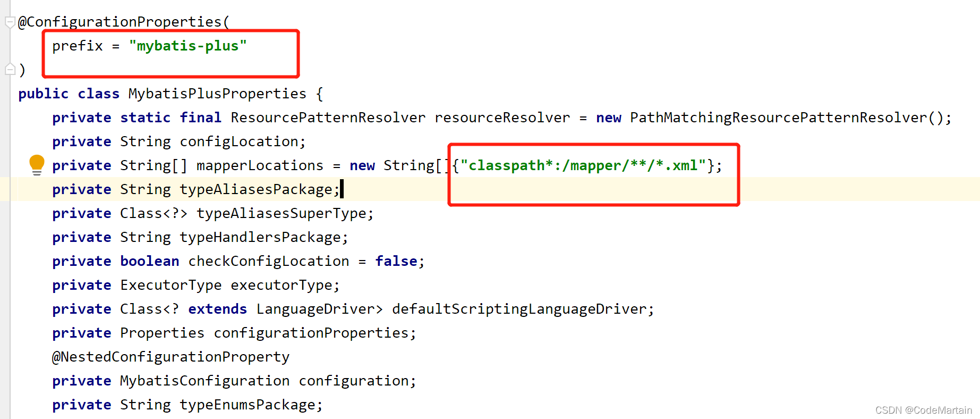Click the MybatisPlusProperties class name
Screen dimensions: 980x419
[x=217, y=94]
